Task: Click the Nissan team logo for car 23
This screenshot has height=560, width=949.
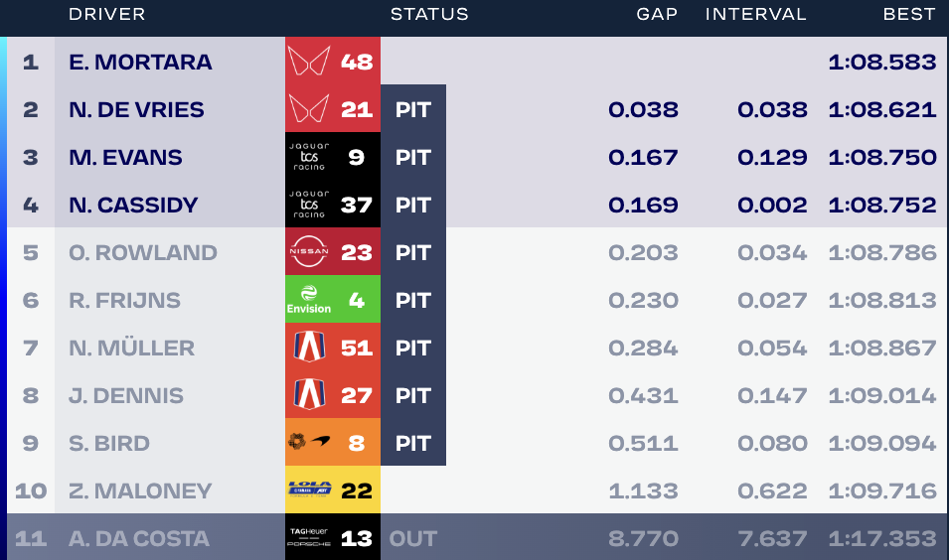Action: click(309, 251)
